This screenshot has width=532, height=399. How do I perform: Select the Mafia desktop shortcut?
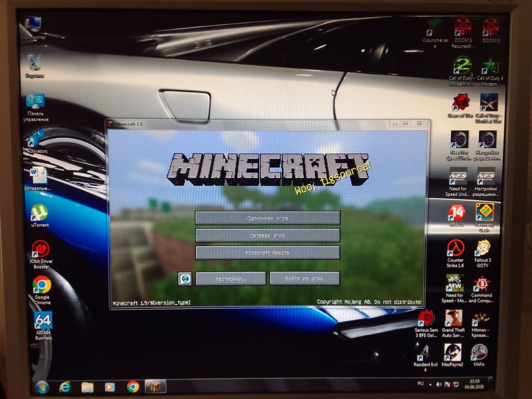tap(479, 356)
